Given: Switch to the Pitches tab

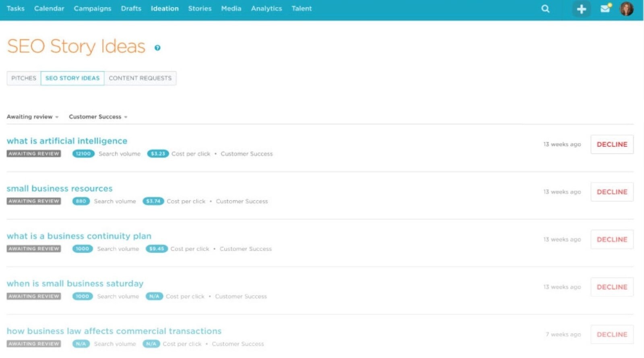Looking at the screenshot, I should (24, 78).
